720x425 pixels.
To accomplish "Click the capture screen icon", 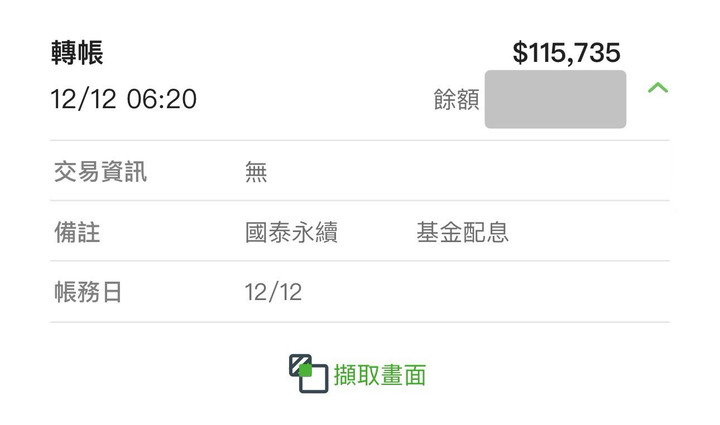I will 308,374.
